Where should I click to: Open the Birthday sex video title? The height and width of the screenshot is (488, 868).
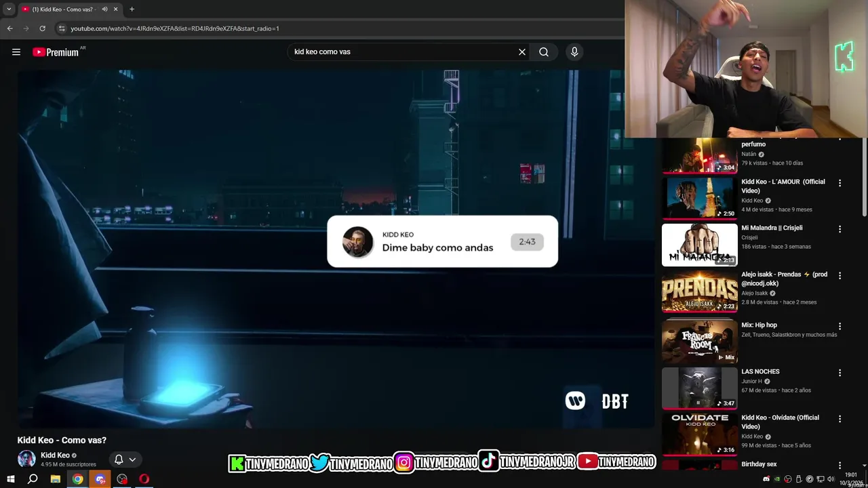pyautogui.click(x=759, y=464)
